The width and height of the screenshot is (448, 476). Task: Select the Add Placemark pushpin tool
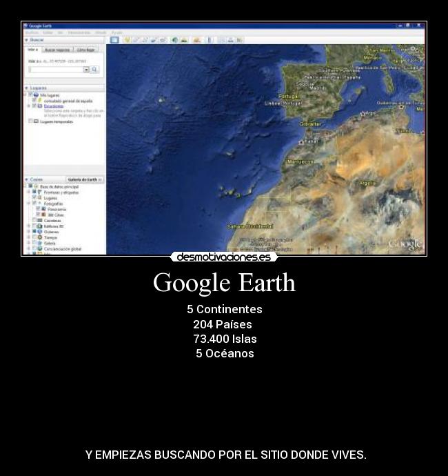[x=127, y=40]
